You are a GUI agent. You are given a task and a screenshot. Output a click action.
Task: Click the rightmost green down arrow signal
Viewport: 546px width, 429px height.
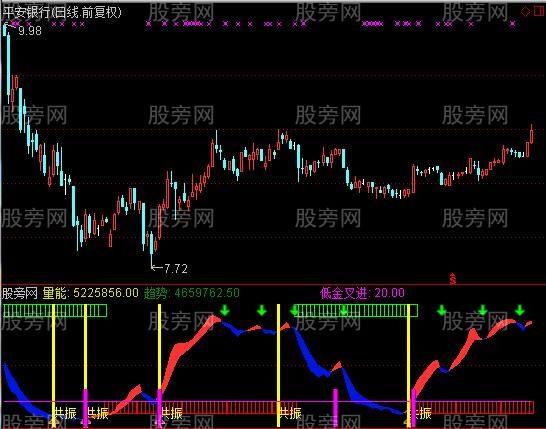[x=520, y=310]
